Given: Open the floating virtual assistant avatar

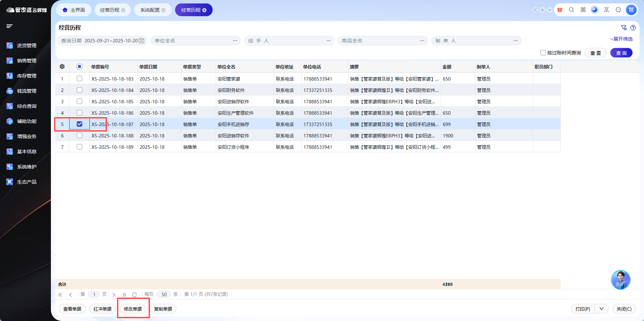Looking at the screenshot, I should tap(621, 280).
